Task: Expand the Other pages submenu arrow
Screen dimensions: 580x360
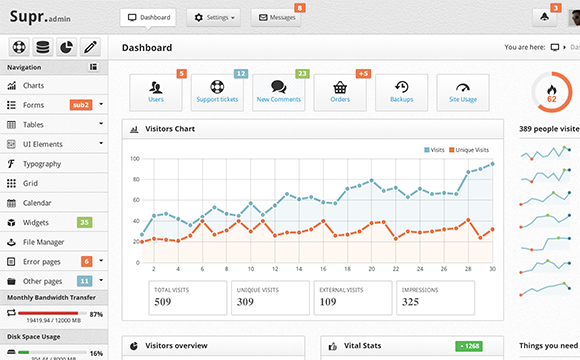Action: pos(101,280)
